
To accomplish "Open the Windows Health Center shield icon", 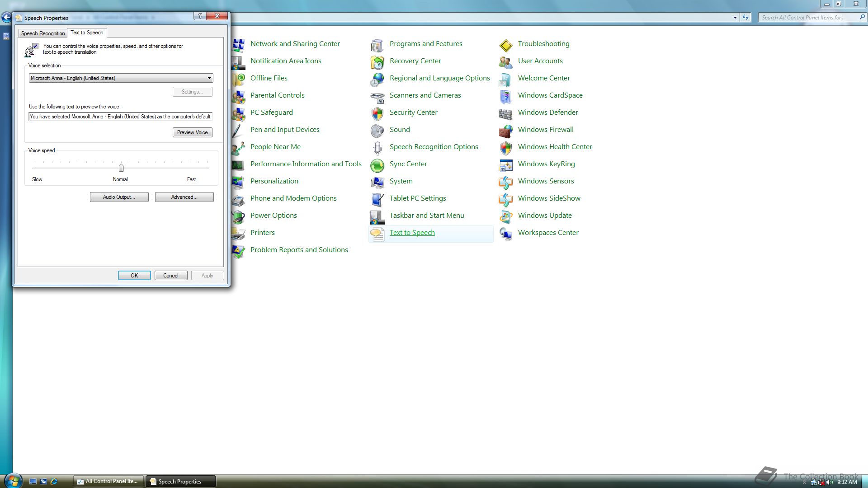I will pos(505,147).
